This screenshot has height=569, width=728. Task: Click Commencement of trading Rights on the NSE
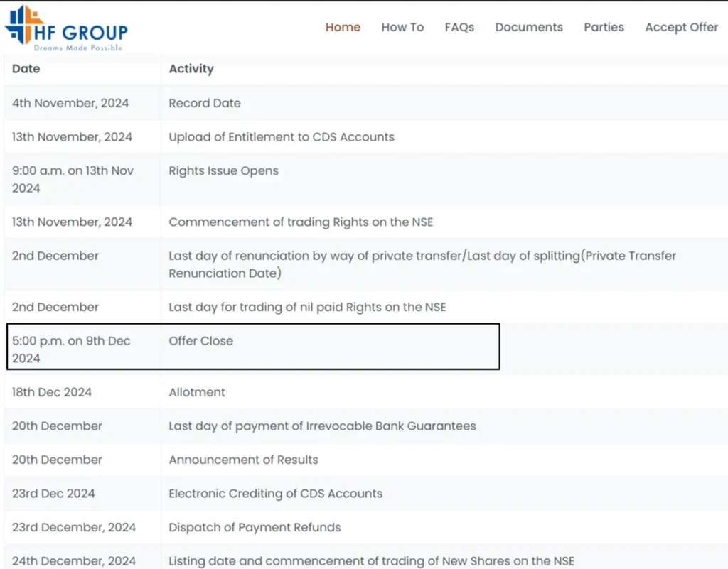[x=301, y=222]
